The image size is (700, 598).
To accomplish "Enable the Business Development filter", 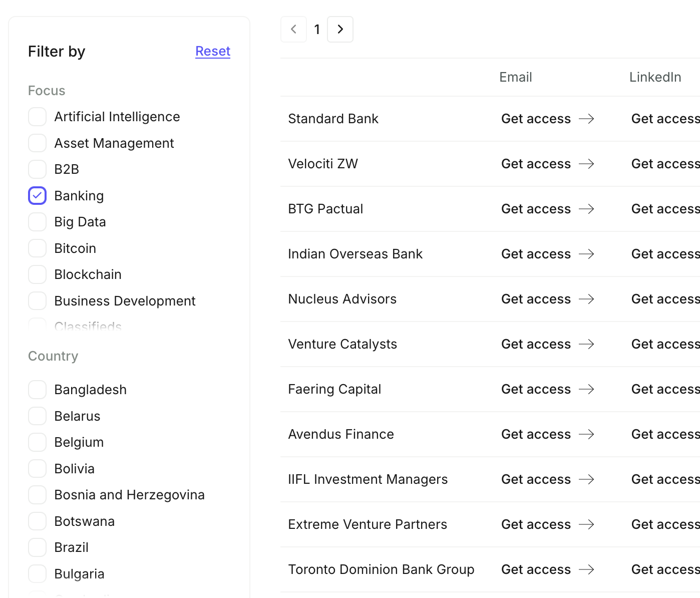I will (x=37, y=301).
